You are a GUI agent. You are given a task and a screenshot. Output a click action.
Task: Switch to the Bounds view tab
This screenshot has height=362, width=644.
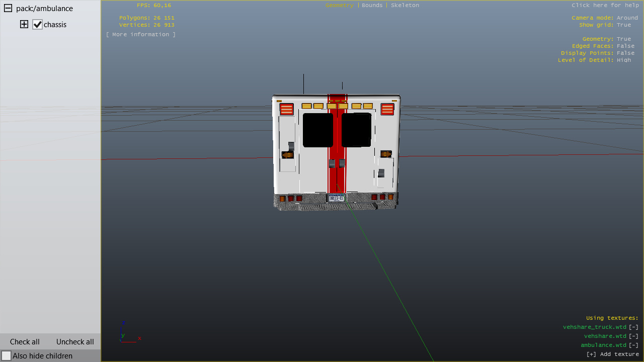point(372,6)
